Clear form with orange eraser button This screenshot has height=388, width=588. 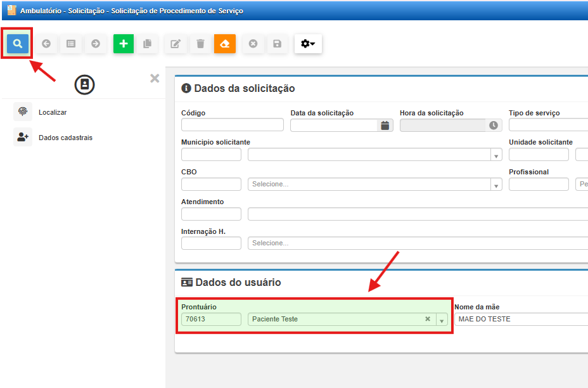225,44
